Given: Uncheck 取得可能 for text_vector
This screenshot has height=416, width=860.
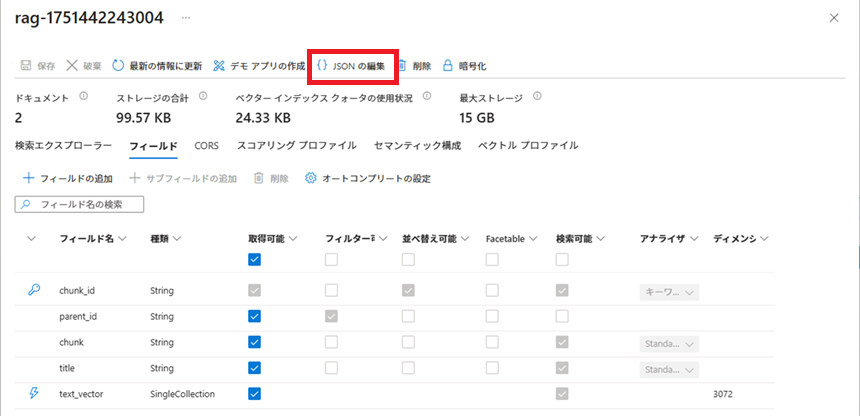Looking at the screenshot, I should coord(254,393).
